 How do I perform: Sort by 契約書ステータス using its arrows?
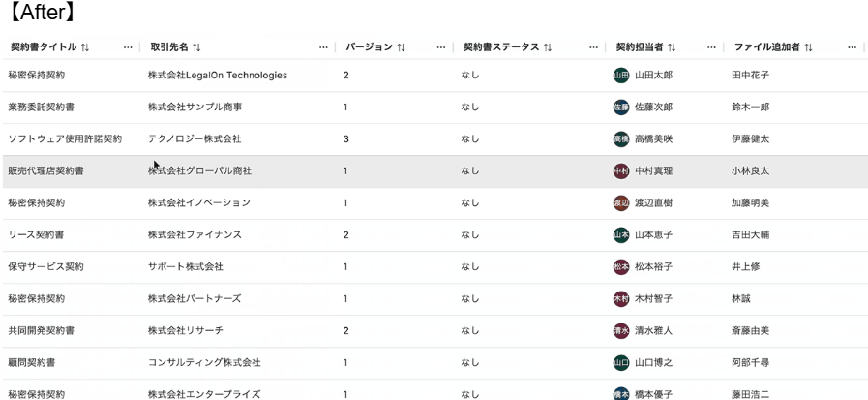pos(548,47)
